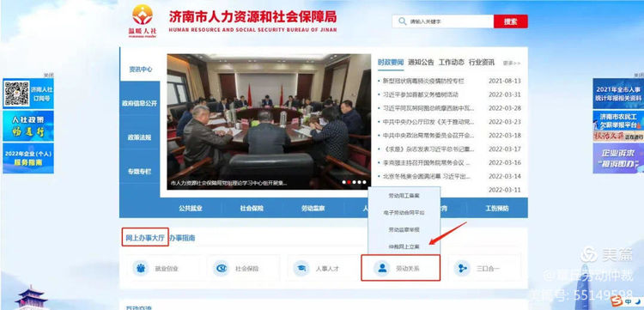Viewport: 644px width, 310px height.
Task: Switch to the 办事指南 tab
Action: [182, 238]
